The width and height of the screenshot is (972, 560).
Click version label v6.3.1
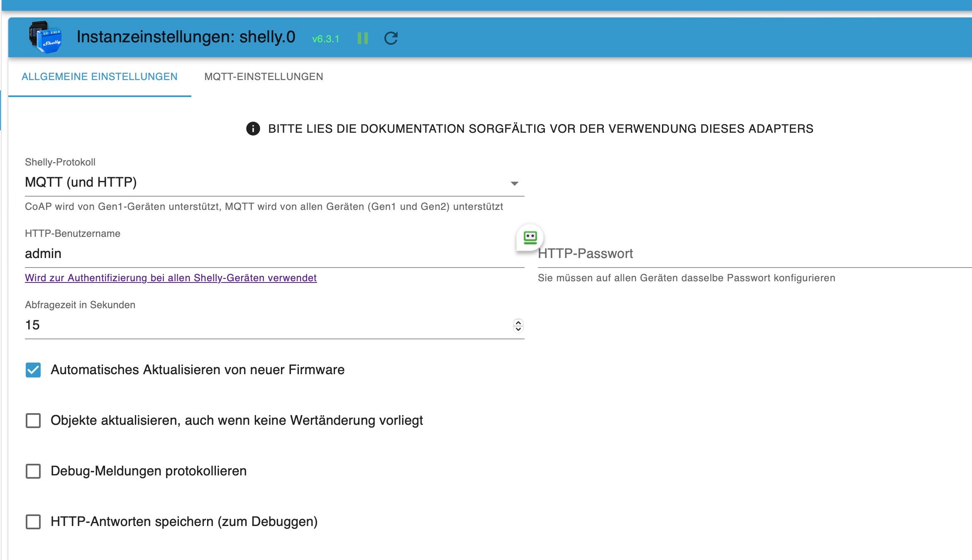(x=325, y=39)
